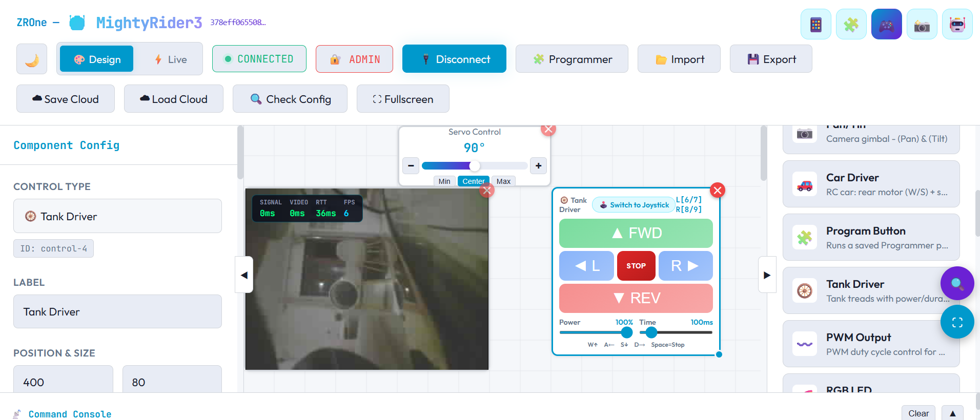The image size is (980, 420).
Task: Click the Export button
Action: [771, 59]
